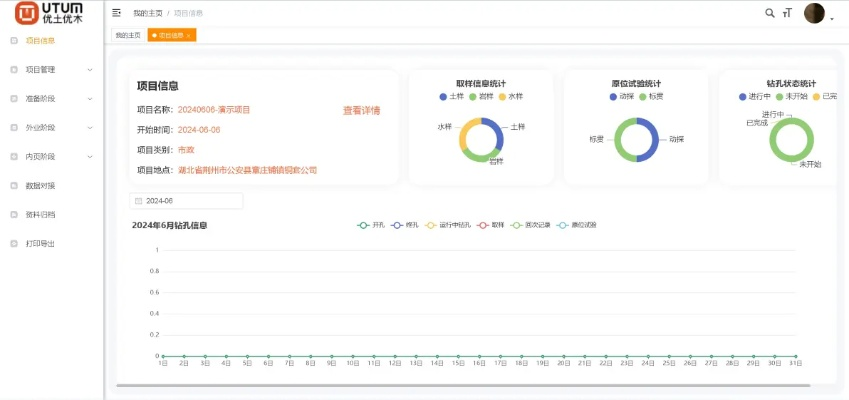Viewport: 849px width, 400px height.
Task: Open 资料归档 in the sidebar
Action: (40, 214)
